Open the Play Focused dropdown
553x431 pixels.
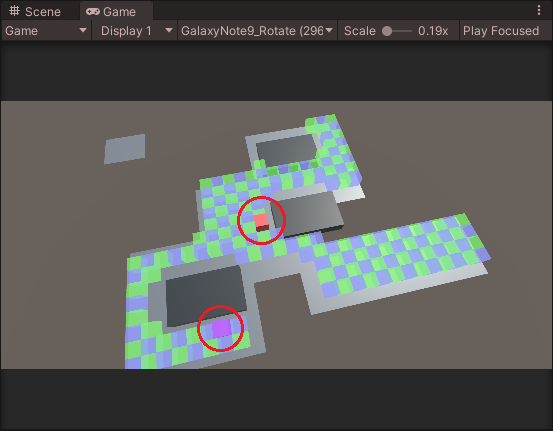tap(505, 31)
